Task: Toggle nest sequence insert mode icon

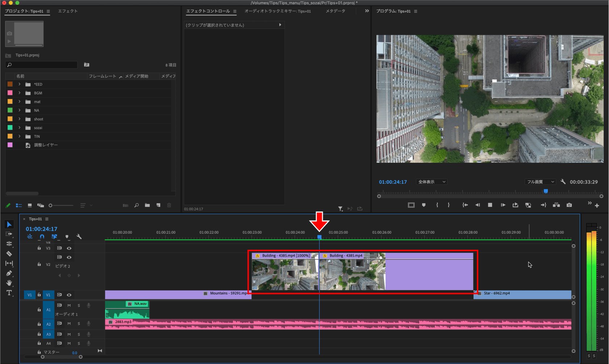Action: (x=30, y=237)
